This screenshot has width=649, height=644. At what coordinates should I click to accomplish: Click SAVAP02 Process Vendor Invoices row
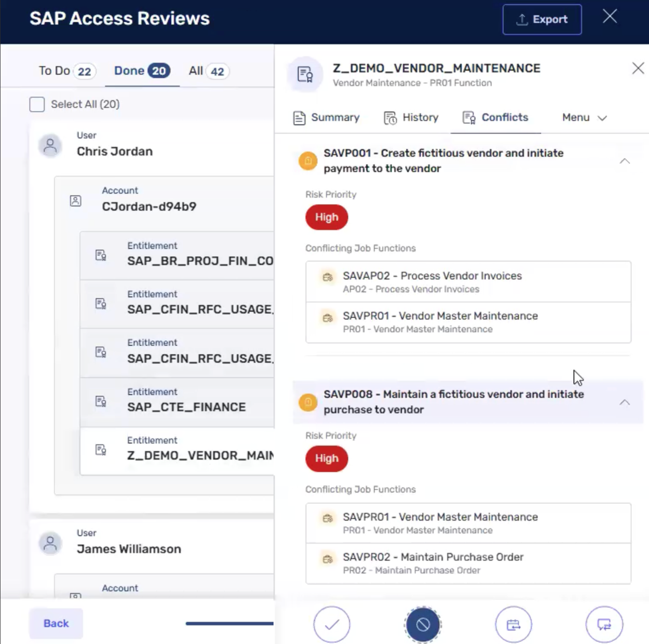pyautogui.click(x=469, y=282)
